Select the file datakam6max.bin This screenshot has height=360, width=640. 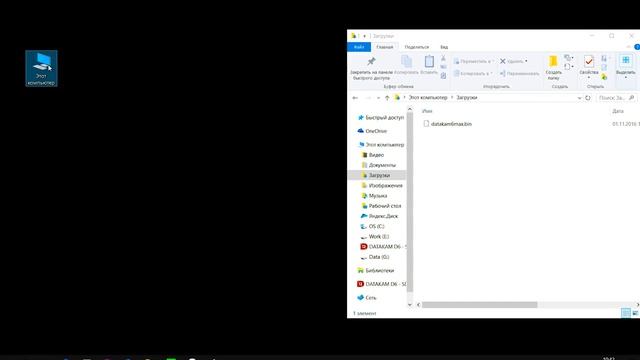pyautogui.click(x=447, y=124)
